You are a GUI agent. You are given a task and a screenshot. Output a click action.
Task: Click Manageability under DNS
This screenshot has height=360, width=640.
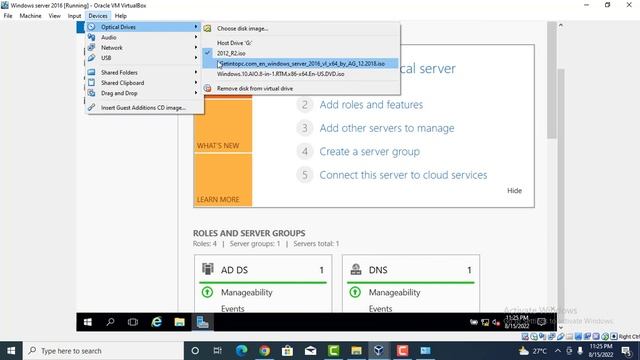(x=394, y=292)
